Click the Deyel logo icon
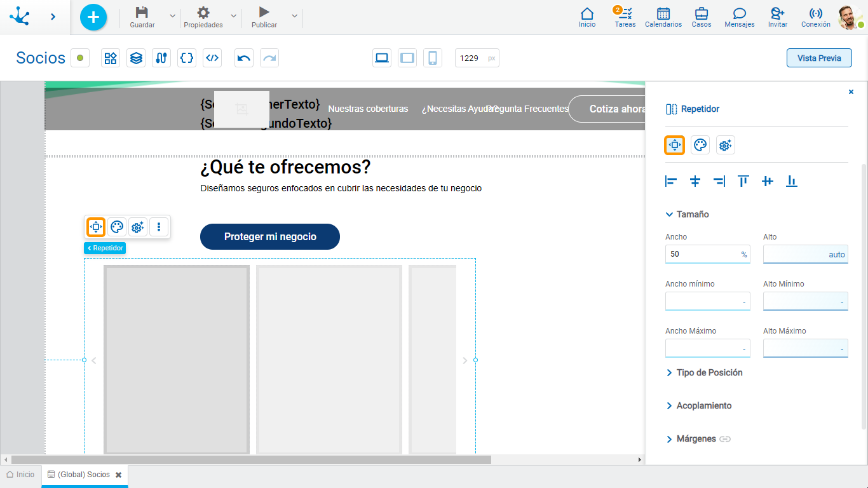The image size is (868, 488). (20, 17)
